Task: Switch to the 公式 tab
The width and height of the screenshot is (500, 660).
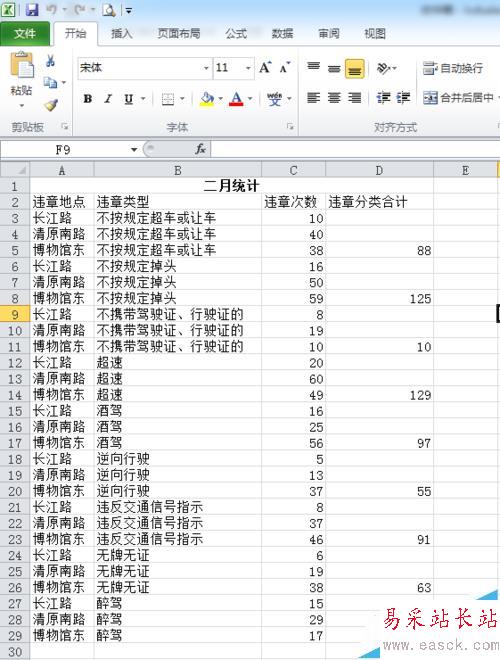Action: coord(236,34)
